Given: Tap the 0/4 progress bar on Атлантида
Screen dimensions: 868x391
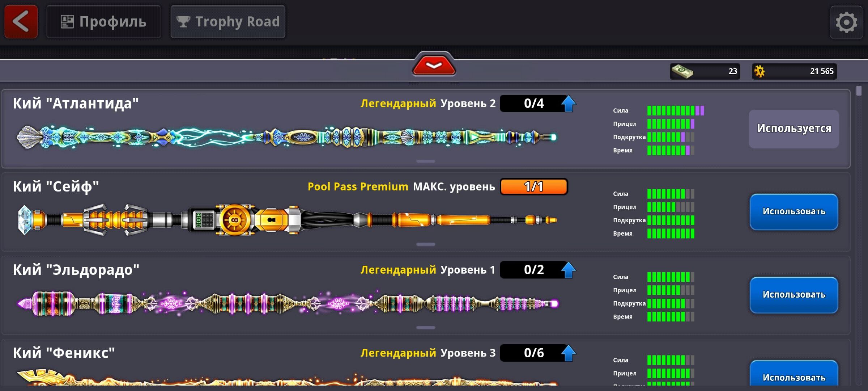Looking at the screenshot, I should [x=533, y=104].
